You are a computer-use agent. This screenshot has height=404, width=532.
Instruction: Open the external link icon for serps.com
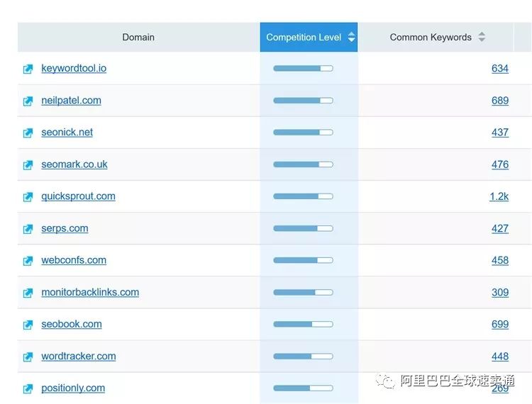point(28,229)
